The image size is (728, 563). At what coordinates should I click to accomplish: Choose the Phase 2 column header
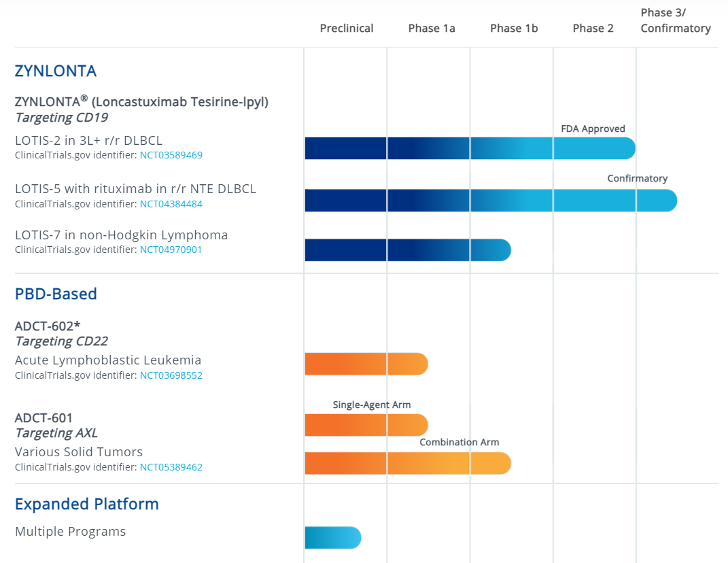(x=593, y=28)
